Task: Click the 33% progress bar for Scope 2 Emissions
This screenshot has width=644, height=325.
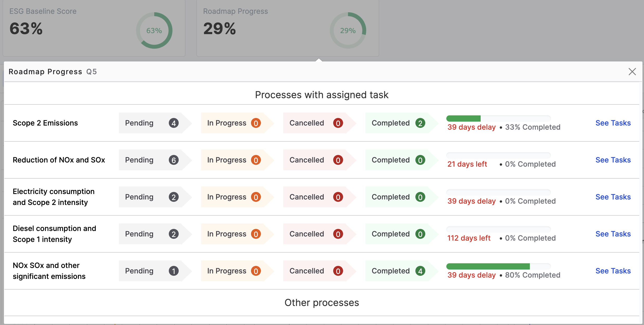Action: tap(498, 118)
